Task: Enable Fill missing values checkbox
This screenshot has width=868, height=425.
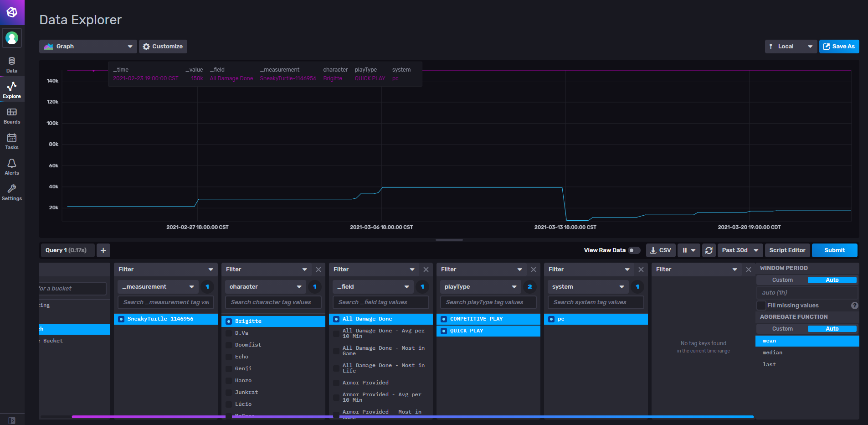Action: point(761,306)
